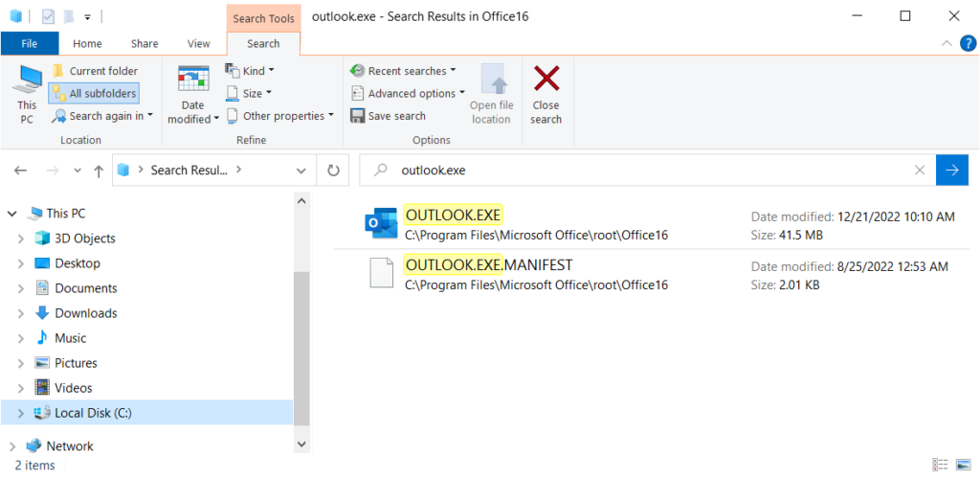The height and width of the screenshot is (478, 980).
Task: Click navigation pane scroll down arrow
Action: click(301, 444)
